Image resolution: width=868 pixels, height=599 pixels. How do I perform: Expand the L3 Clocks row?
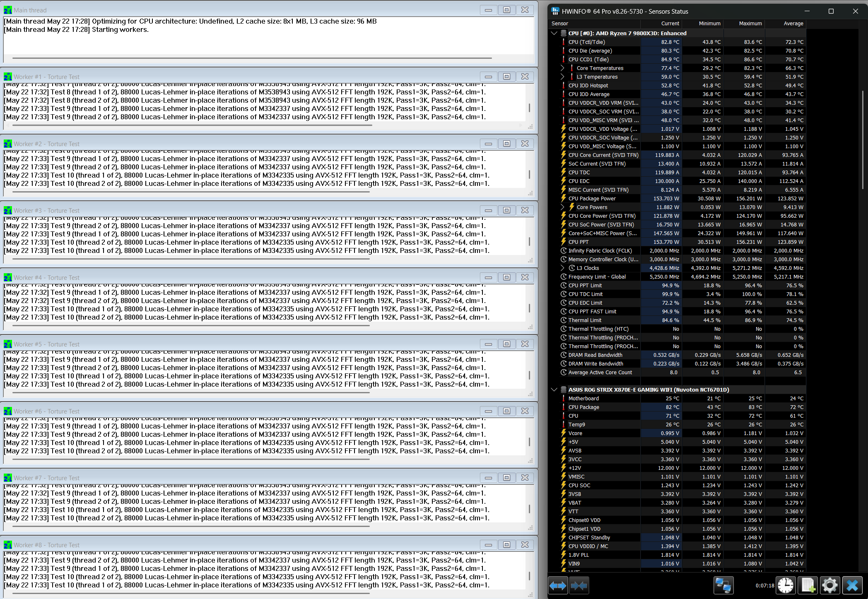click(x=562, y=268)
